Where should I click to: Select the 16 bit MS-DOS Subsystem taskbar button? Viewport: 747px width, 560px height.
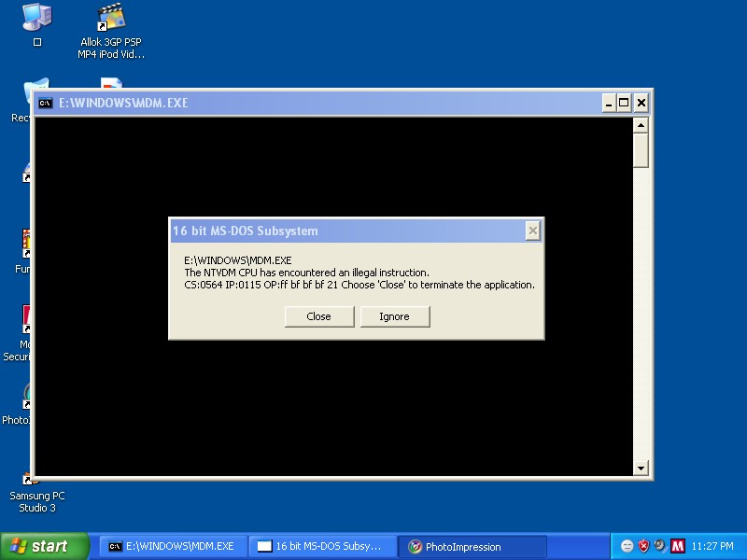pyautogui.click(x=321, y=546)
